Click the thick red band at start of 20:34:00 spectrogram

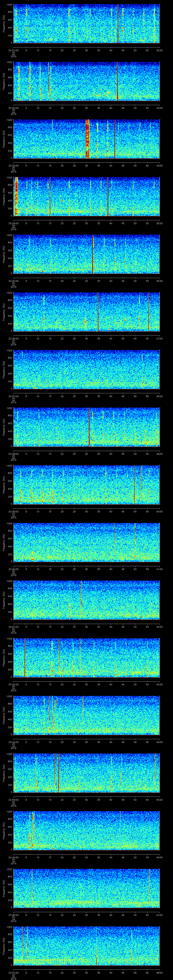coord(16,197)
